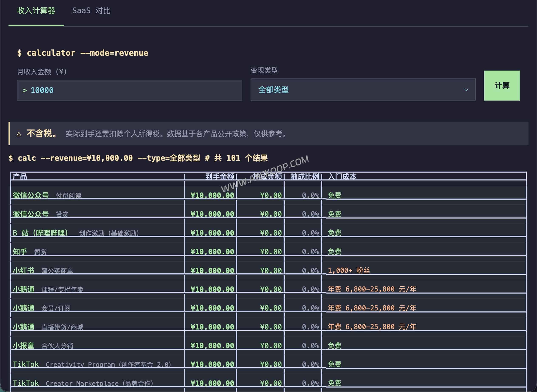The height and width of the screenshot is (392, 537).
Task: Open the 微信公众号 付费阅读 link
Action: [x=31, y=195]
